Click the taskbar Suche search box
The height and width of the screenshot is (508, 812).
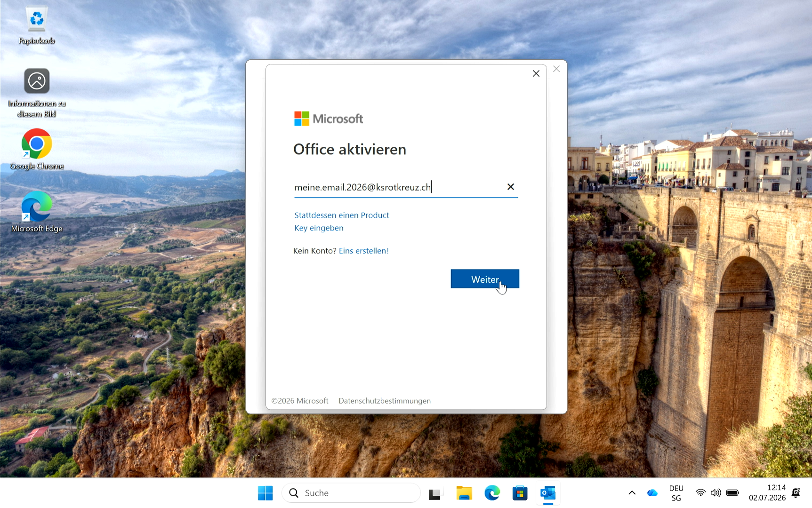pyautogui.click(x=351, y=493)
